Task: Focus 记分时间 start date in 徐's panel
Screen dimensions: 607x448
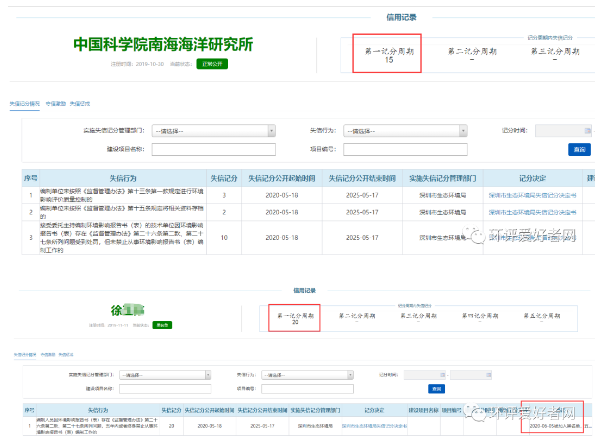Action: pyautogui.click(x=425, y=375)
